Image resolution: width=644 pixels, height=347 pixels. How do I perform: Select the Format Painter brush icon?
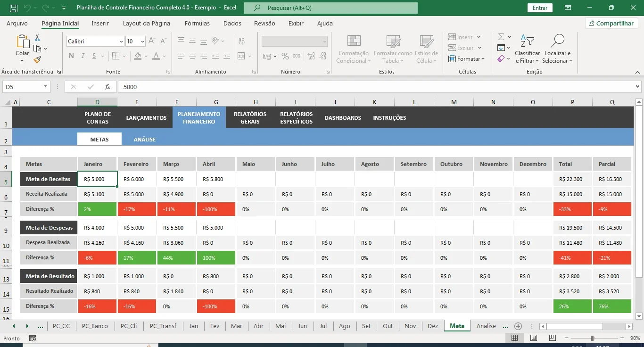[x=37, y=59]
